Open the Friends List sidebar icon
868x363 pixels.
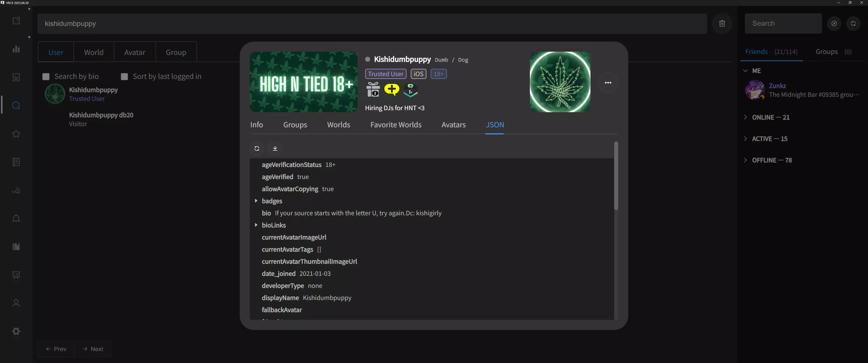click(x=16, y=247)
